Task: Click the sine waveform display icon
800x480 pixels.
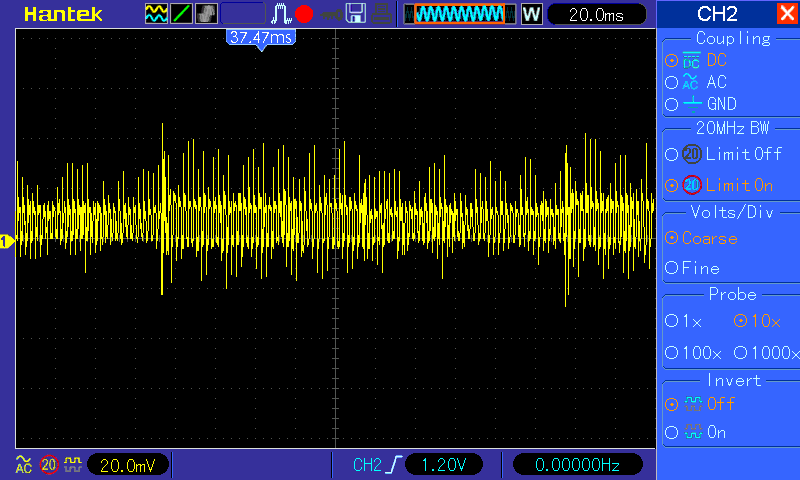Action: pyautogui.click(x=156, y=14)
